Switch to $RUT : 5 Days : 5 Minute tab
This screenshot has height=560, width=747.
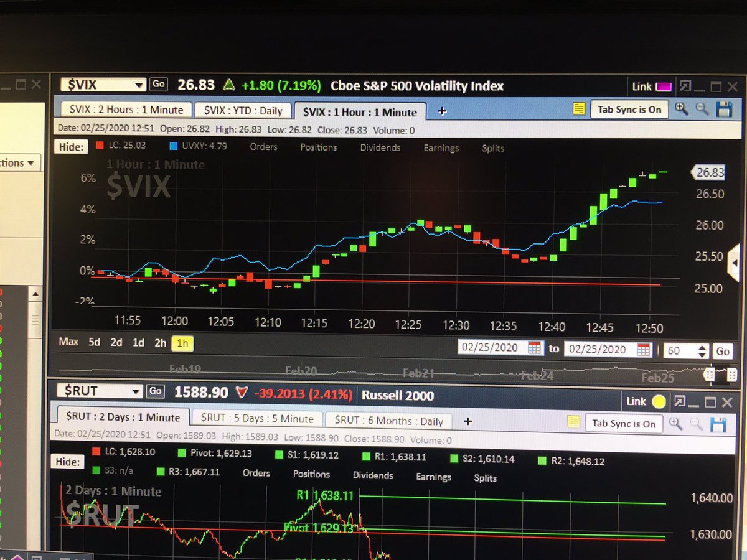click(x=258, y=419)
